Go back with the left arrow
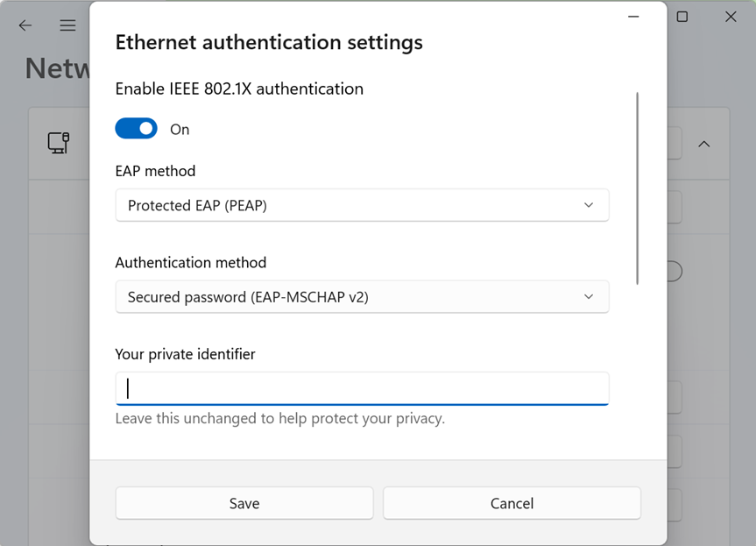Viewport: 756px width, 546px height. coord(25,25)
